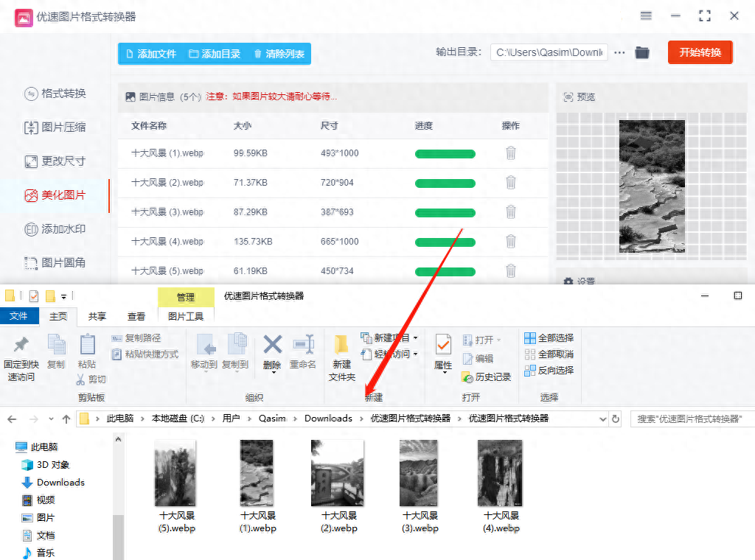Screen dimensions: 755x560
Task: Click progress bar of 十大风景 (3).webp
Action: coord(445,213)
